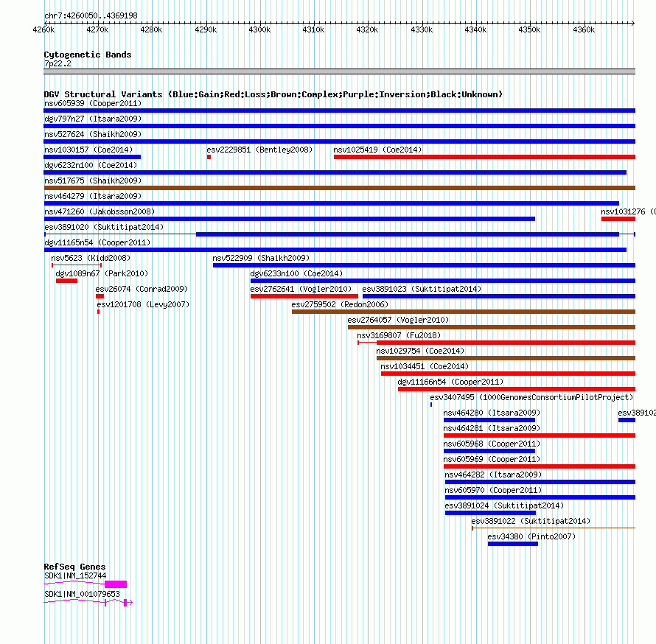656x644 pixels.
Task: Click the nsv471260 (Jakobsson2008) label
Action: 100,211
